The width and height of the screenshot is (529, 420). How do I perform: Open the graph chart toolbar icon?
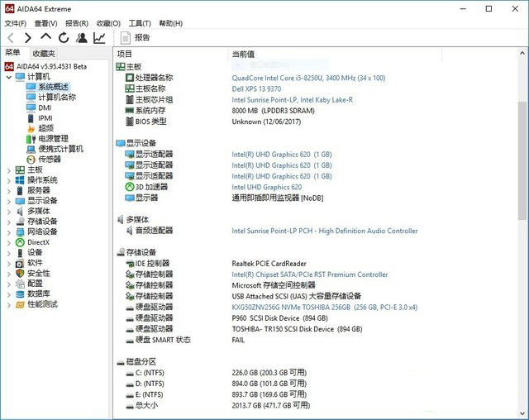click(x=99, y=38)
